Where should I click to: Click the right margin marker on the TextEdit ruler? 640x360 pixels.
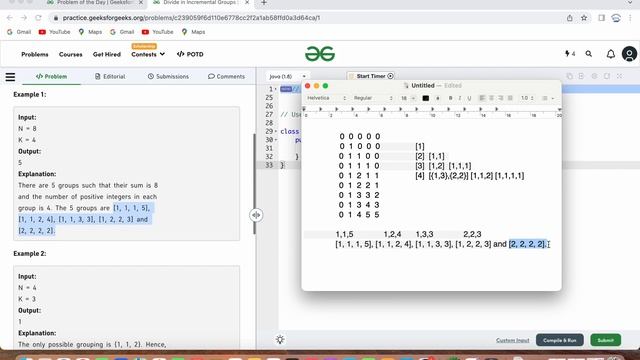[x=559, y=109]
